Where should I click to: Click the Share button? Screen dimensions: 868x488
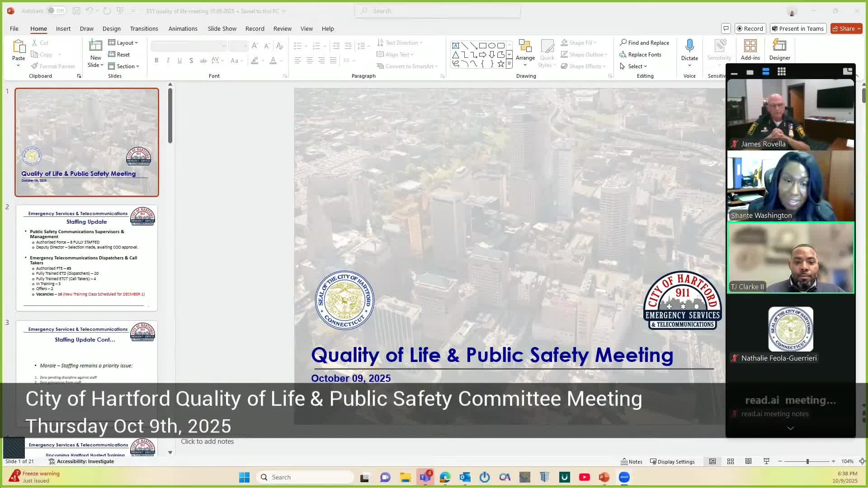coord(846,28)
